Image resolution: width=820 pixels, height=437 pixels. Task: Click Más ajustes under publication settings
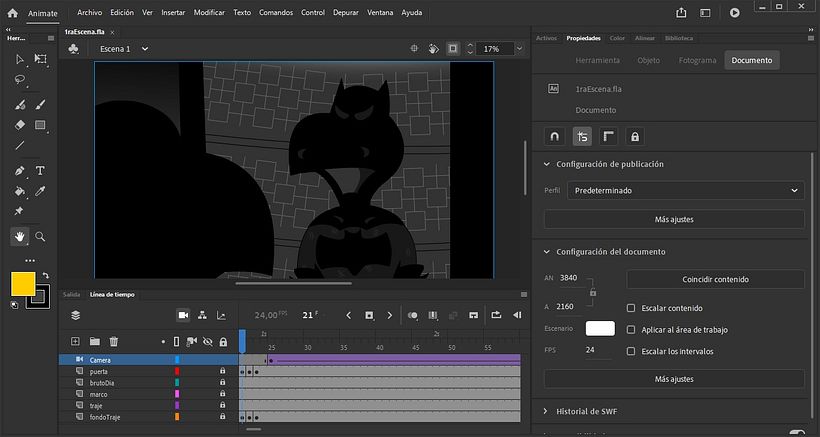[674, 220]
